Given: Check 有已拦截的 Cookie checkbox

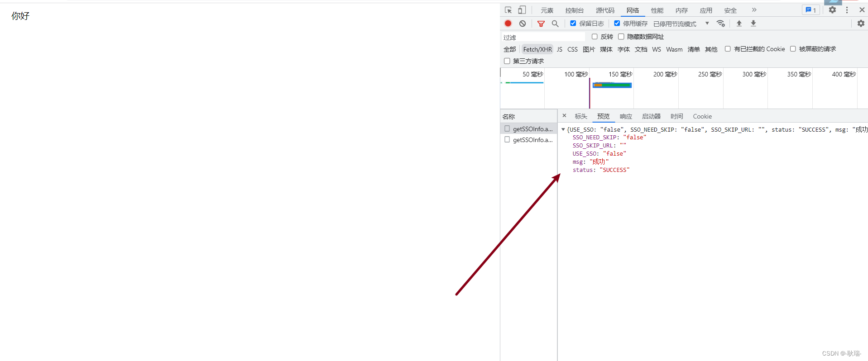Looking at the screenshot, I should (728, 49).
